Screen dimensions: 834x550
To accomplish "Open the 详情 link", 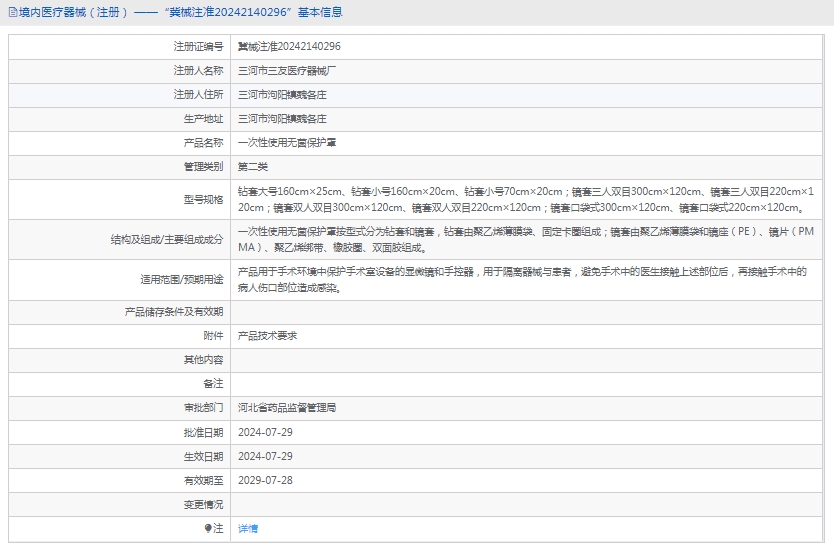I will pyautogui.click(x=247, y=528).
